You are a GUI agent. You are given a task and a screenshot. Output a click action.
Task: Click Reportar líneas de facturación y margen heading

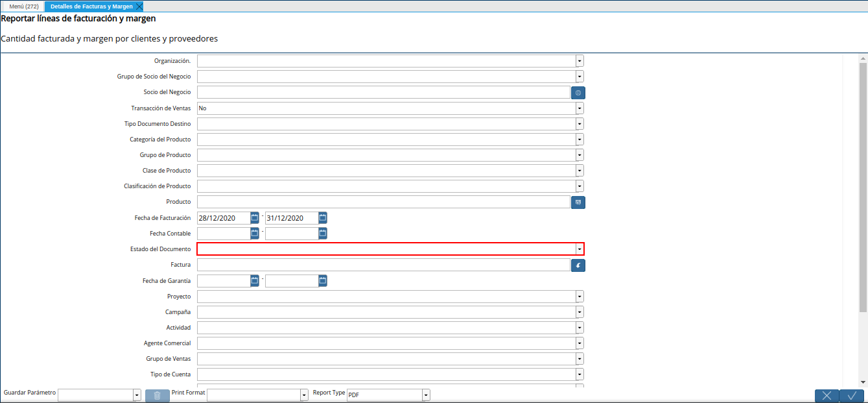[x=78, y=18]
